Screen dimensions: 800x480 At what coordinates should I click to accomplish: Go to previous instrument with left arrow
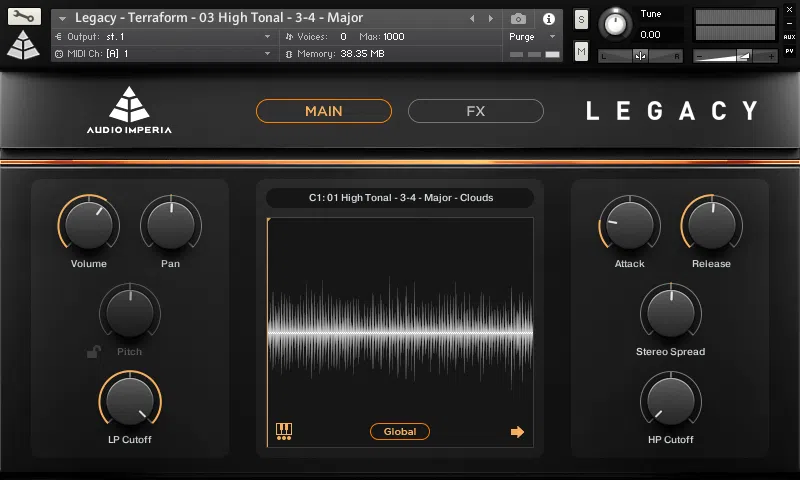[x=472, y=18]
